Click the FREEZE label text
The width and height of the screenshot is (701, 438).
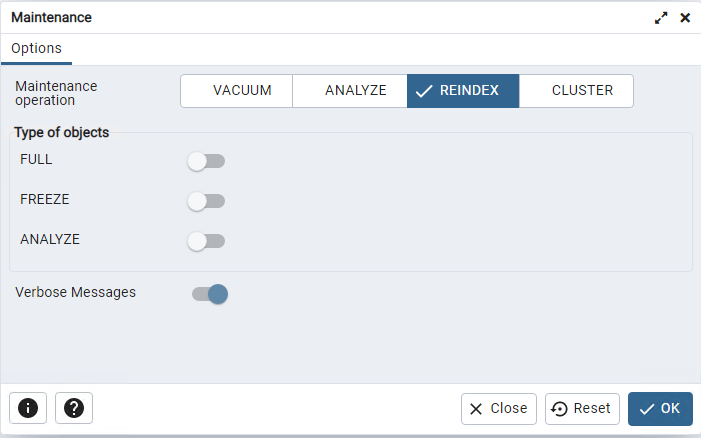(45, 199)
